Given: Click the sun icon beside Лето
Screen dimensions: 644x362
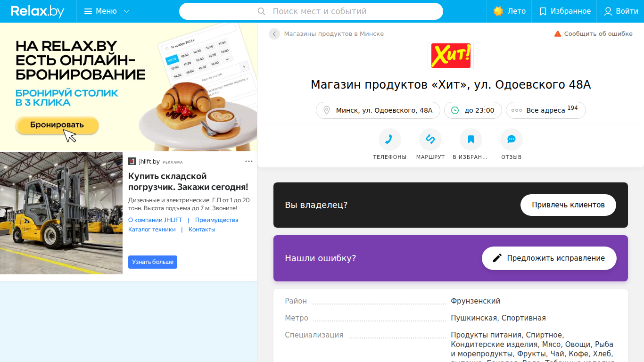Looking at the screenshot, I should (498, 11).
